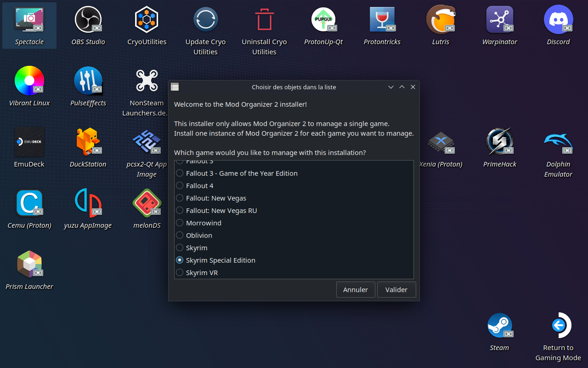Click the Update Cryo Utilities icon
This screenshot has width=588, height=368.
pos(206,19)
